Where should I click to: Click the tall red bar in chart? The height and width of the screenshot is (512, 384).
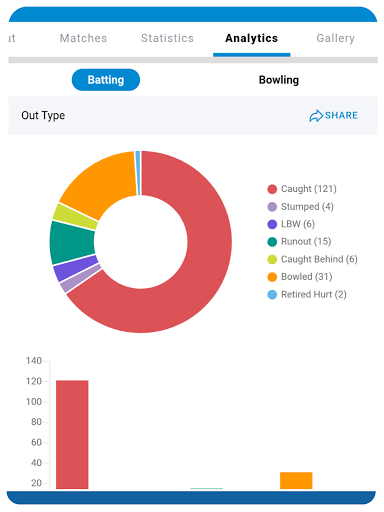(x=72, y=435)
